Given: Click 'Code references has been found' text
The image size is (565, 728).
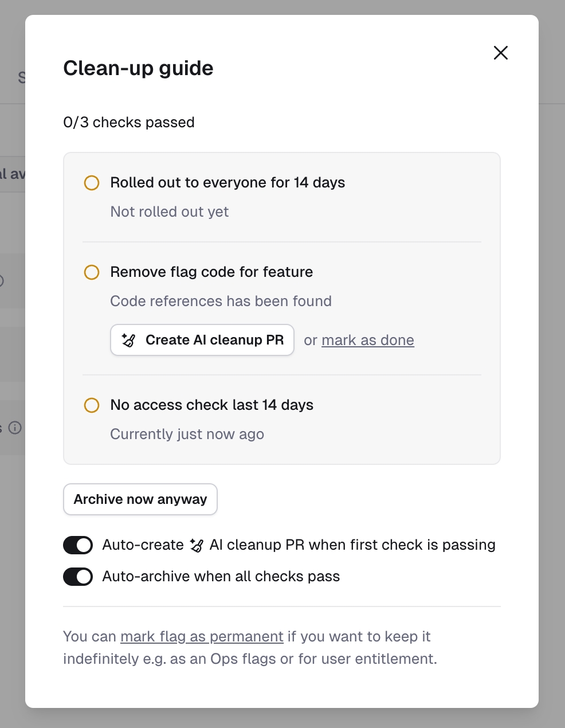Looking at the screenshot, I should pos(221,302).
